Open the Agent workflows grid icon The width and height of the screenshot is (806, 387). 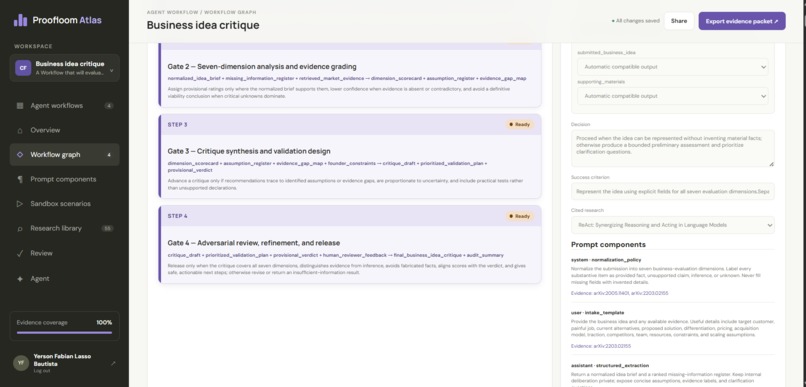[20, 106]
